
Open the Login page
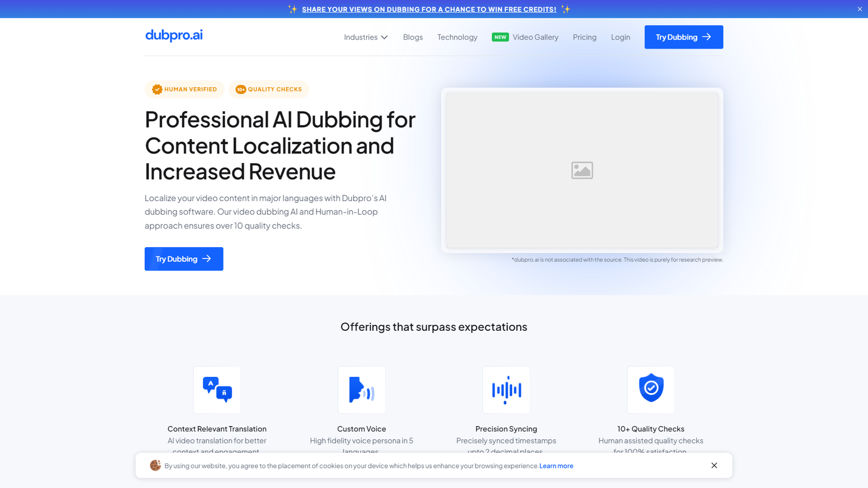tap(621, 37)
